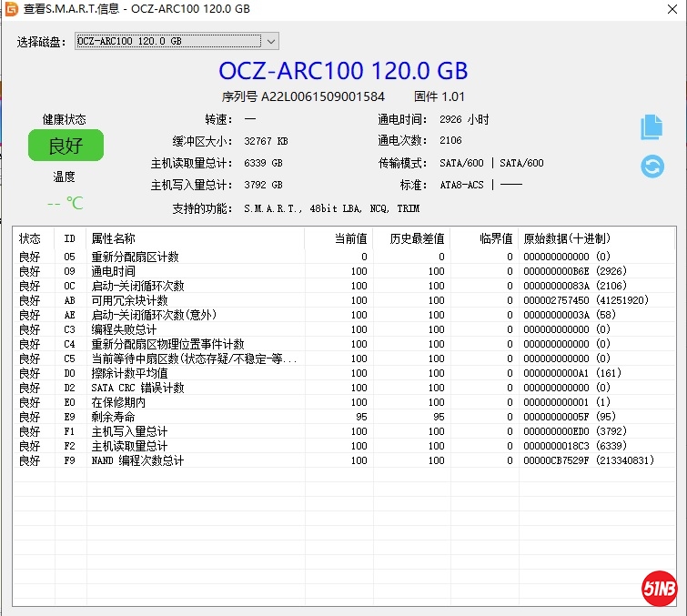Screen dimensions: 687x616
Task: Sort by the 当前值 column header
Action: [350, 238]
